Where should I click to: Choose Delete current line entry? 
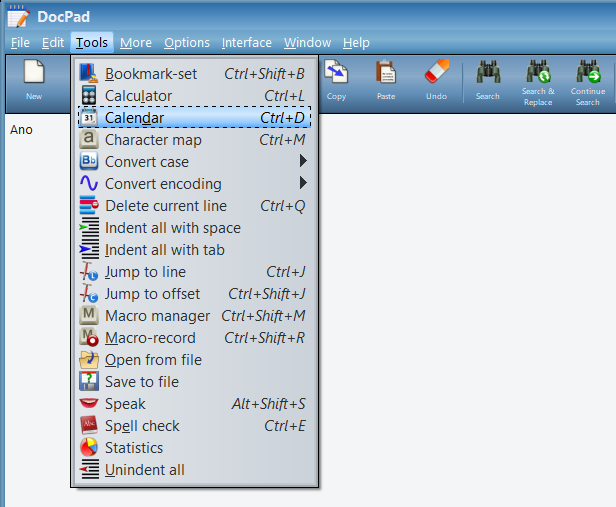pos(195,205)
